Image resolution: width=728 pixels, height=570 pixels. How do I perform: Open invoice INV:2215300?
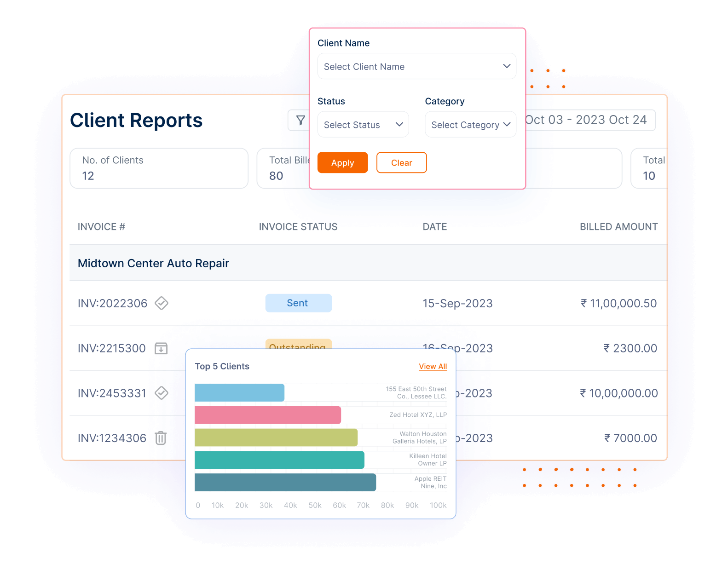pyautogui.click(x=112, y=348)
